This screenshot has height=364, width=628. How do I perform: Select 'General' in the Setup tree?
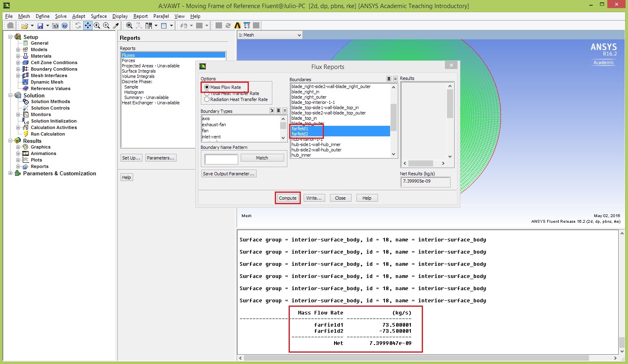click(39, 43)
